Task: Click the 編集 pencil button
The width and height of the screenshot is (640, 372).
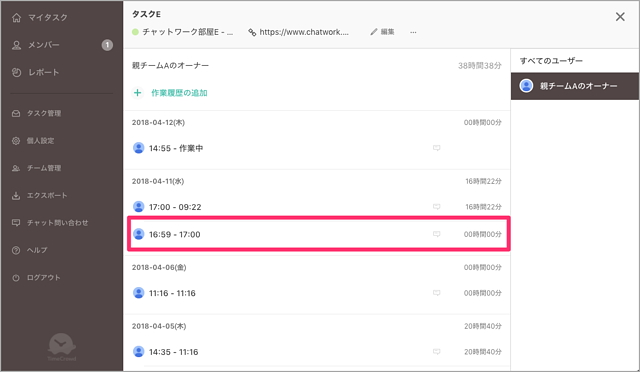Action: coord(382,32)
